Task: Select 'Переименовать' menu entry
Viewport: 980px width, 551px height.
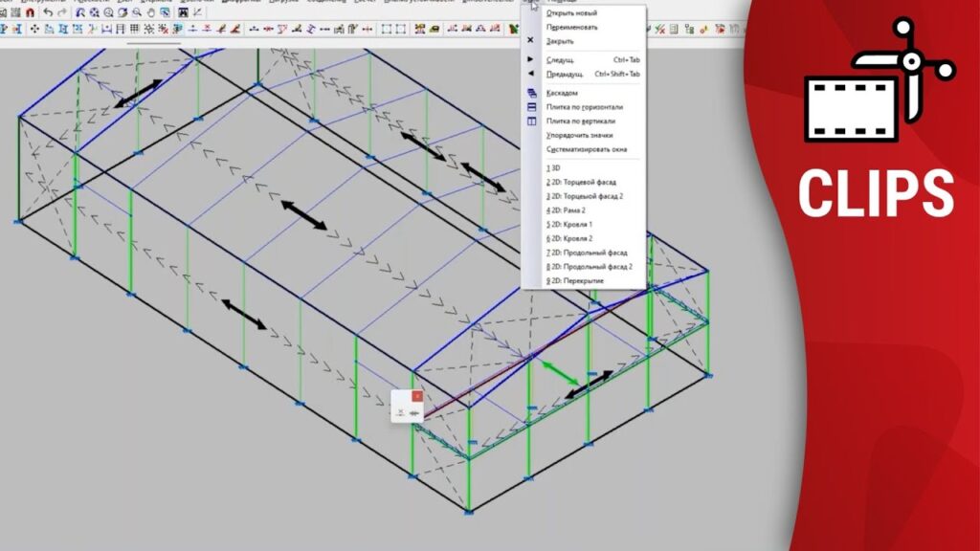Action: (x=571, y=28)
